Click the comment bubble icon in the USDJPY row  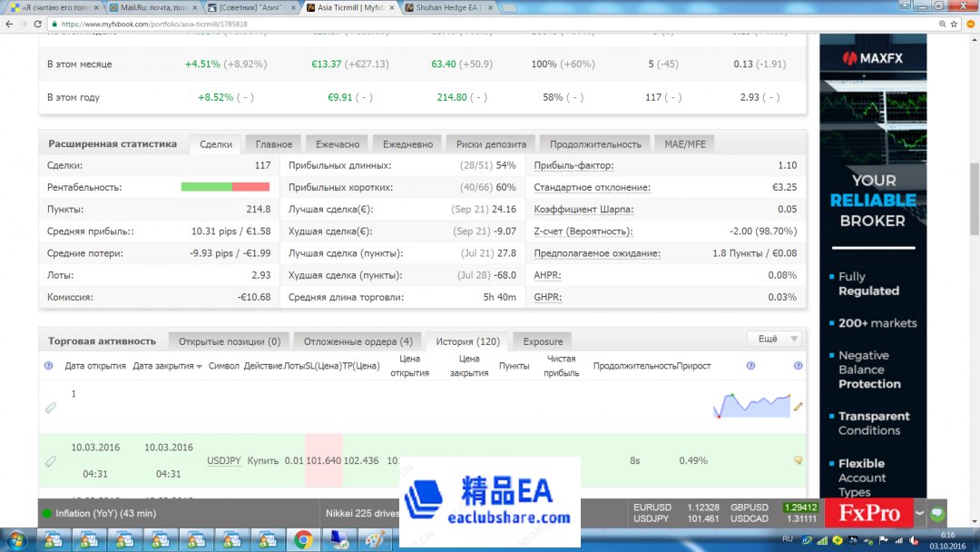(x=798, y=460)
